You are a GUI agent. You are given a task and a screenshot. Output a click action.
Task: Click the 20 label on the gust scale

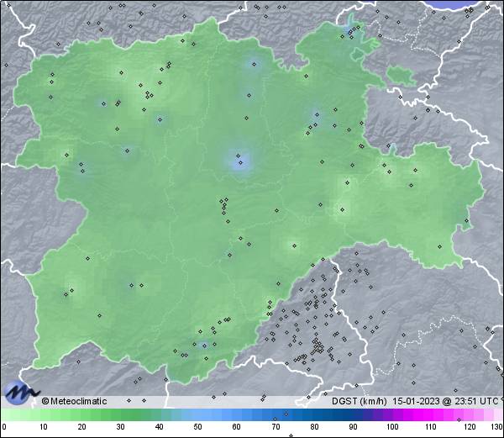pos(82,427)
